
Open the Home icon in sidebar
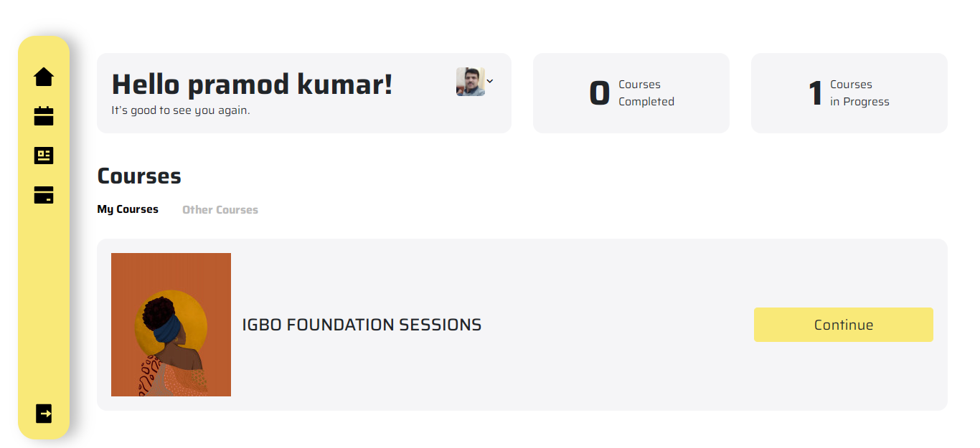point(44,77)
